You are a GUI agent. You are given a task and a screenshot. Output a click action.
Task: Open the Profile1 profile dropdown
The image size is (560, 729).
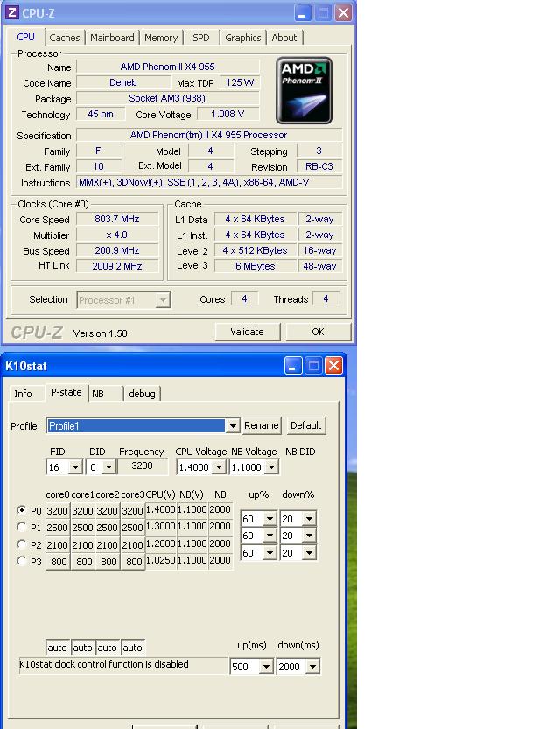(233, 425)
